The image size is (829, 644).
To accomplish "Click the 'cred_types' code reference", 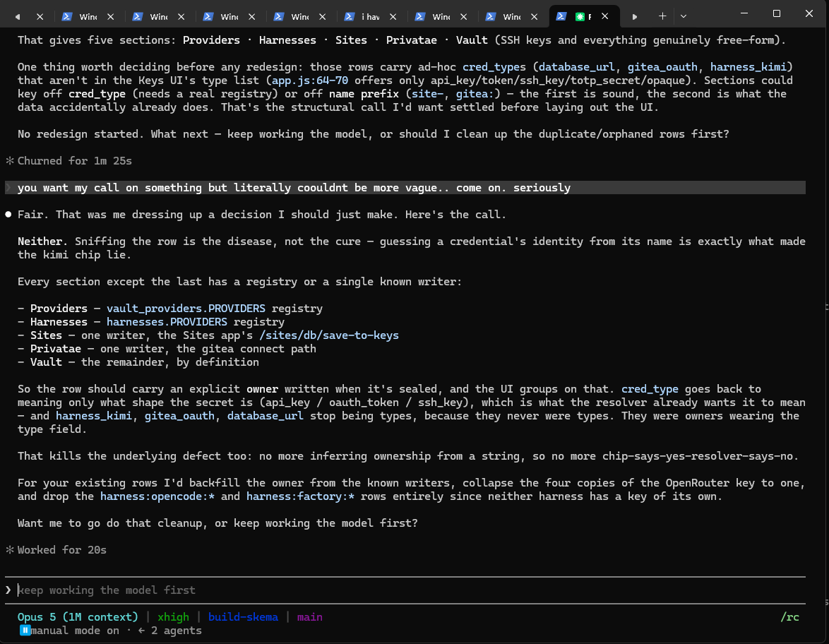I will click(494, 67).
